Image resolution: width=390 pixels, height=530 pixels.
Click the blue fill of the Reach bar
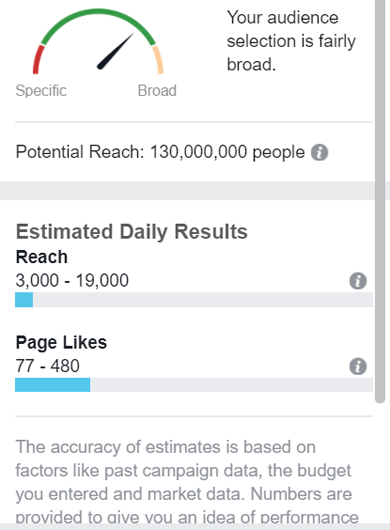[24, 300]
